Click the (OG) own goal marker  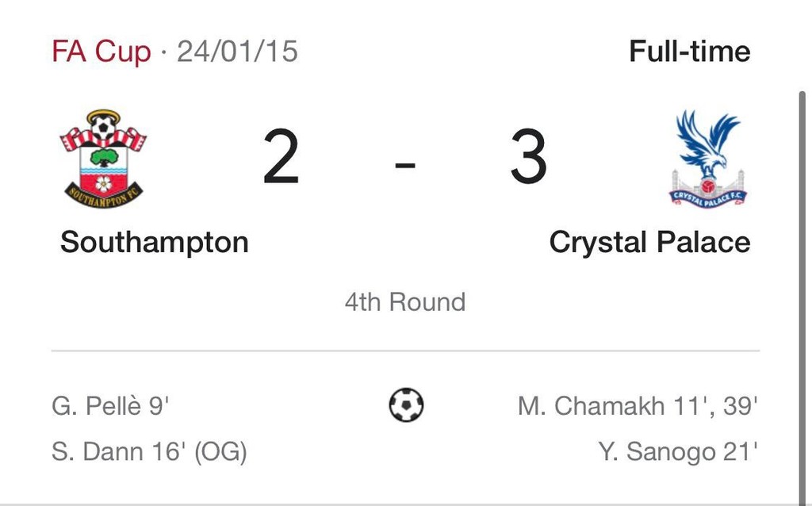tap(220, 452)
